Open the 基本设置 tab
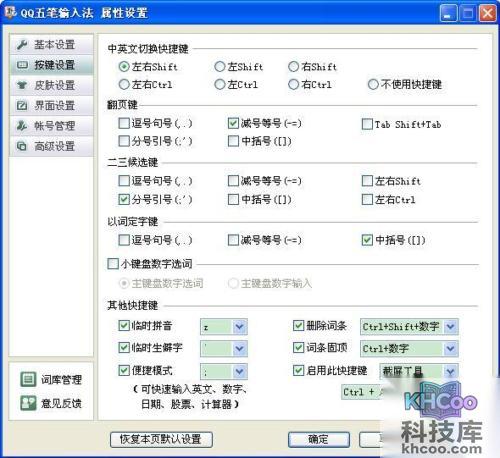 pos(51,44)
